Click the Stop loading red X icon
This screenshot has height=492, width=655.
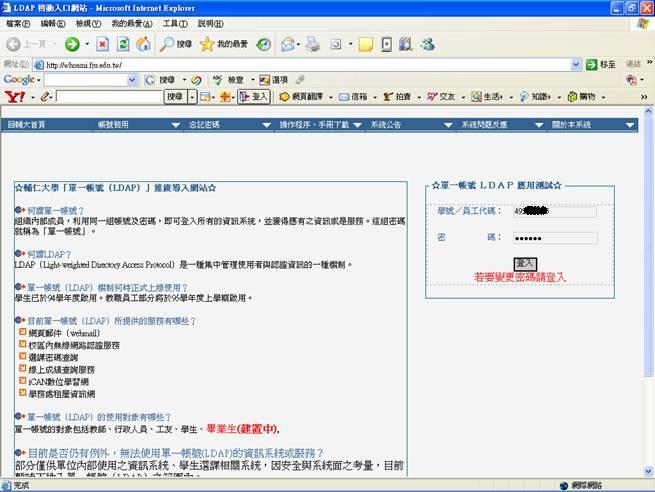click(x=102, y=44)
